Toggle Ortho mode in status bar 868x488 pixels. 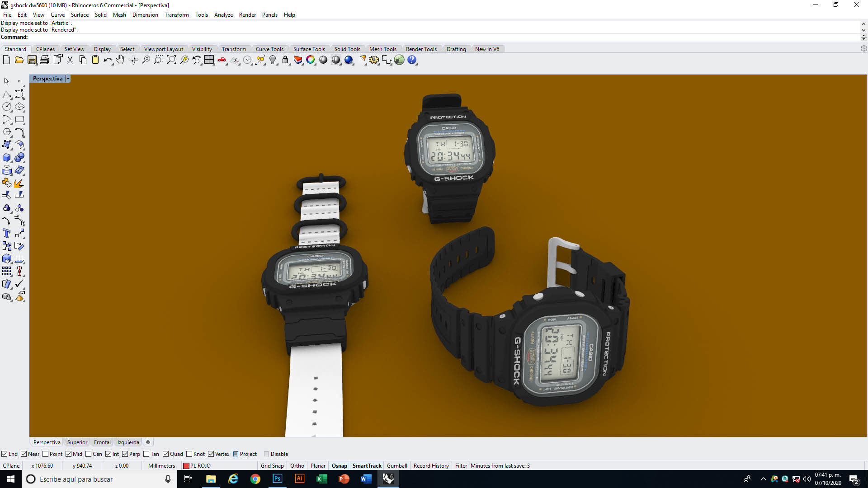pos(297,466)
